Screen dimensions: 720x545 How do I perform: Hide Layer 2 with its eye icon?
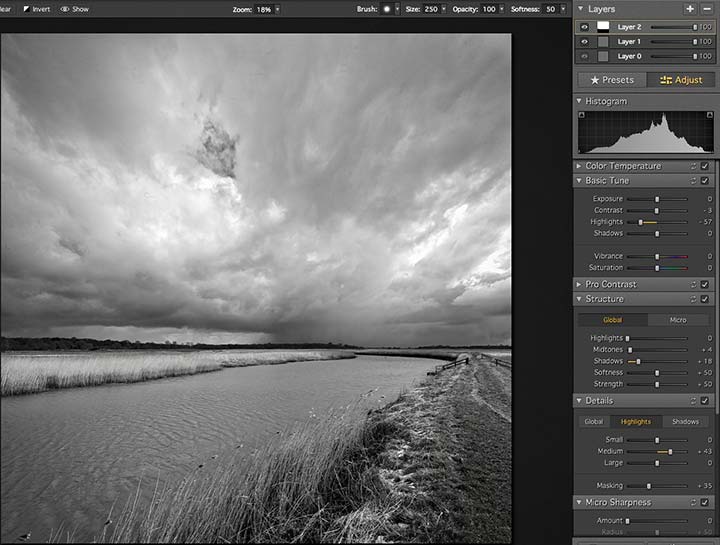pyautogui.click(x=584, y=27)
